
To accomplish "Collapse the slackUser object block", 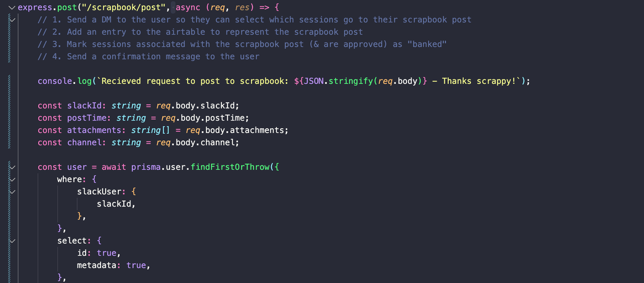I will point(13,192).
